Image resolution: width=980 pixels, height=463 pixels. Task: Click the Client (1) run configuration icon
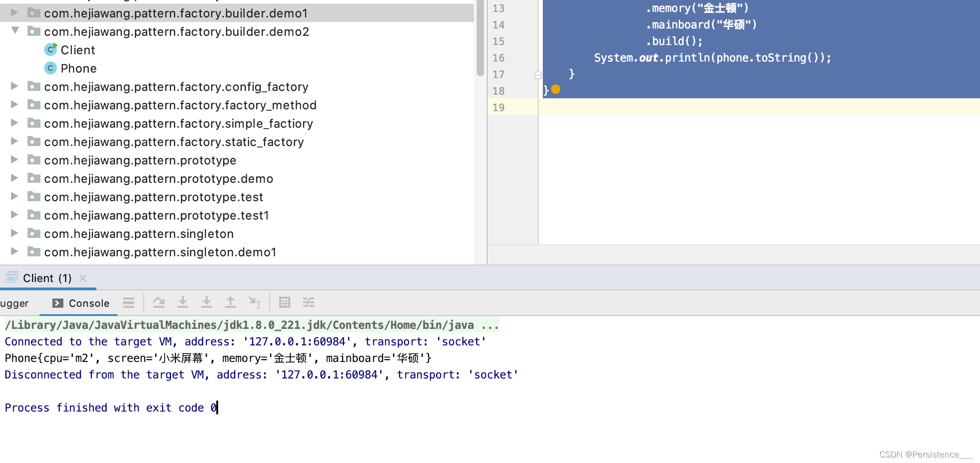pyautogui.click(x=11, y=277)
